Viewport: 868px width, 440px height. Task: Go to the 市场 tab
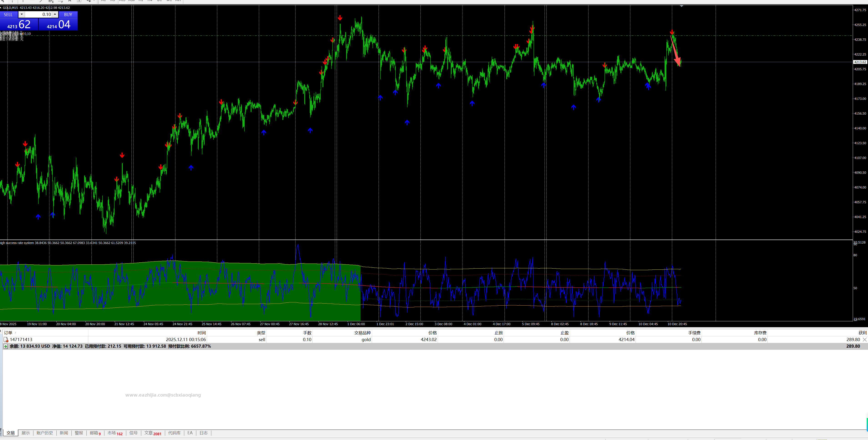pos(115,433)
